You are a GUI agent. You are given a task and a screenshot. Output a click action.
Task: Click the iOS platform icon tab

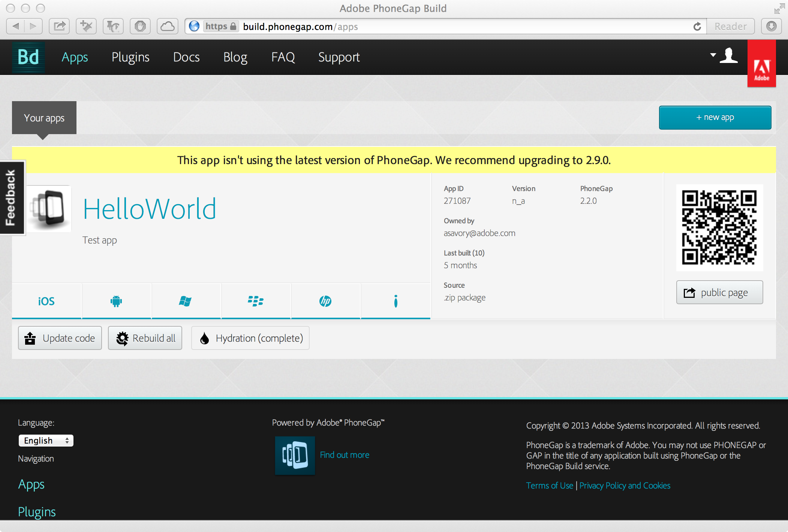[x=46, y=300]
